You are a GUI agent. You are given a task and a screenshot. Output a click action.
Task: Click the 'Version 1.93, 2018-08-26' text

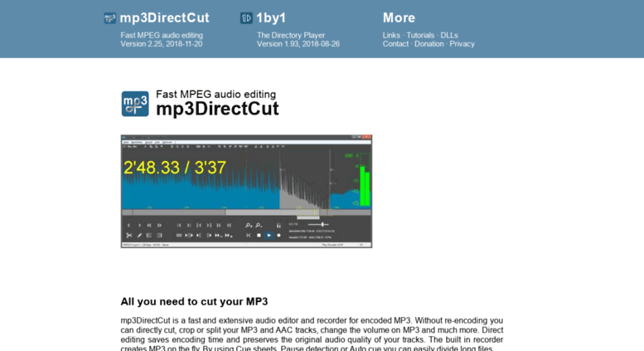pos(298,44)
